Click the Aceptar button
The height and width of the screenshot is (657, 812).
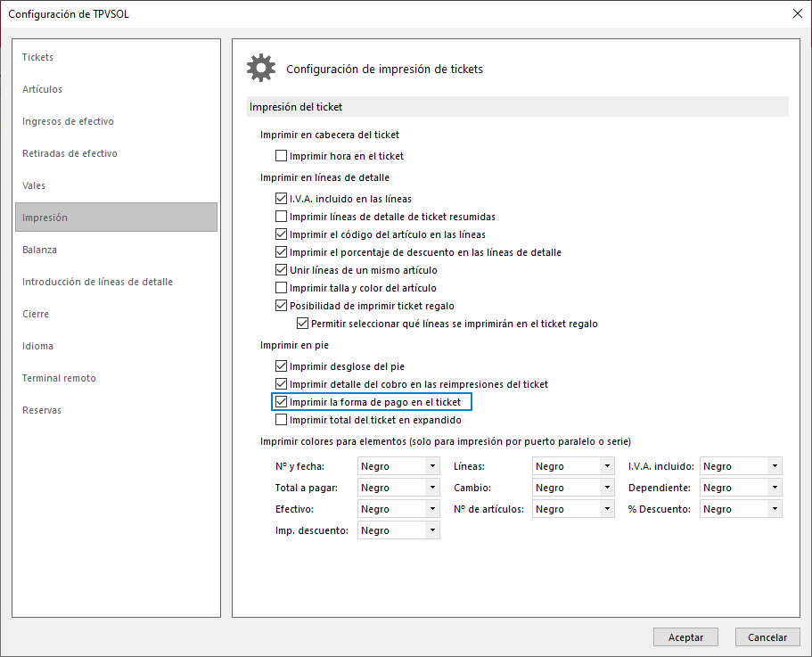coord(685,637)
